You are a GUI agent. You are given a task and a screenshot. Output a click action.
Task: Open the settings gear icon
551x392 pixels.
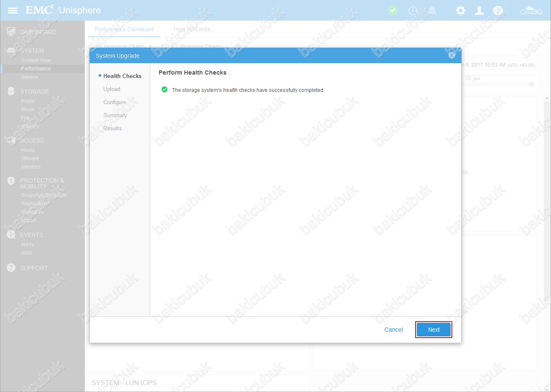(461, 11)
